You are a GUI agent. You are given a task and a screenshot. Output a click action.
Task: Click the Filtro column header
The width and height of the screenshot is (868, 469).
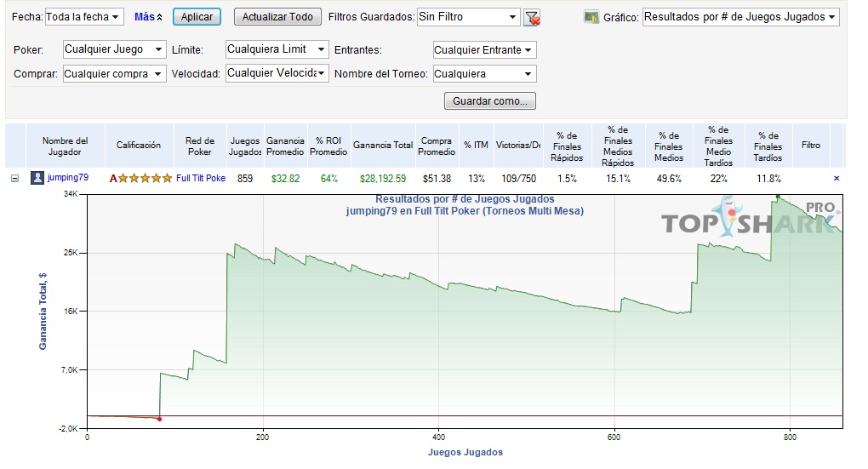pyautogui.click(x=811, y=145)
